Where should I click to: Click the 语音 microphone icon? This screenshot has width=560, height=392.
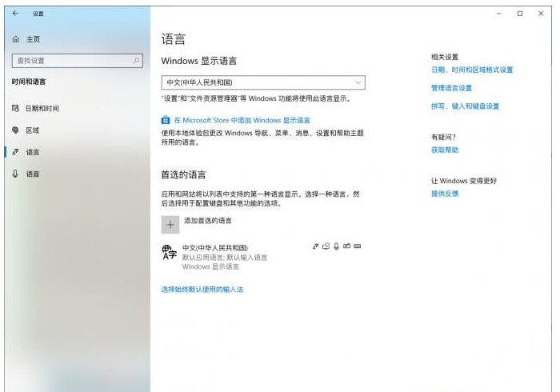point(15,174)
